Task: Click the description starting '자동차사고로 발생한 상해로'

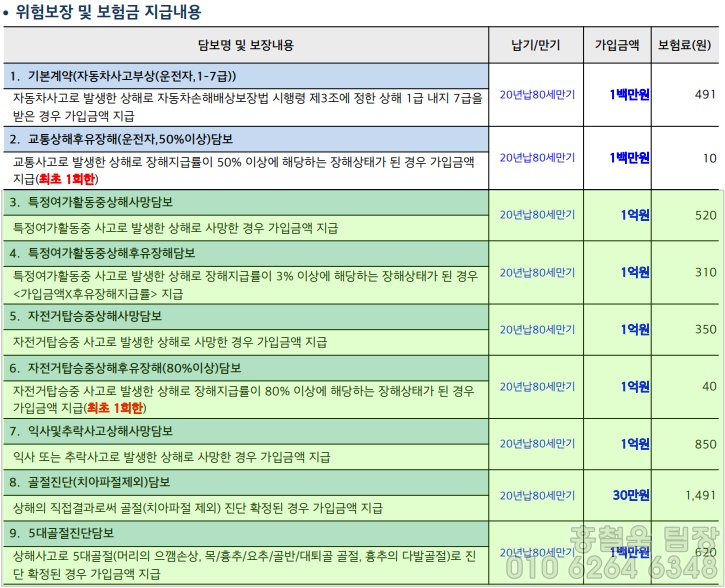Action: tap(247, 107)
